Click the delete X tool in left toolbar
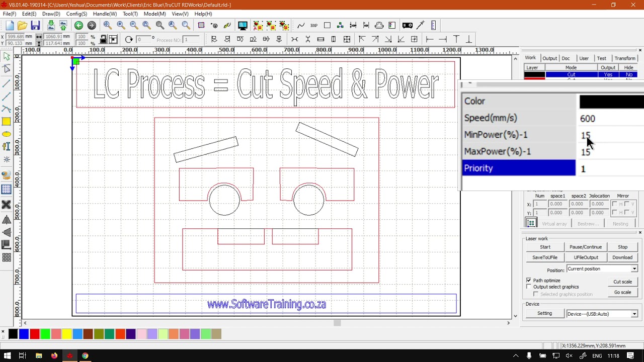644x362 pixels. [x=7, y=205]
